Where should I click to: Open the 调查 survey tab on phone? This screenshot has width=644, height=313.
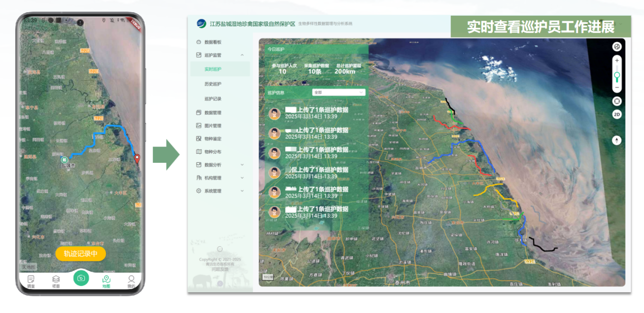(31, 281)
